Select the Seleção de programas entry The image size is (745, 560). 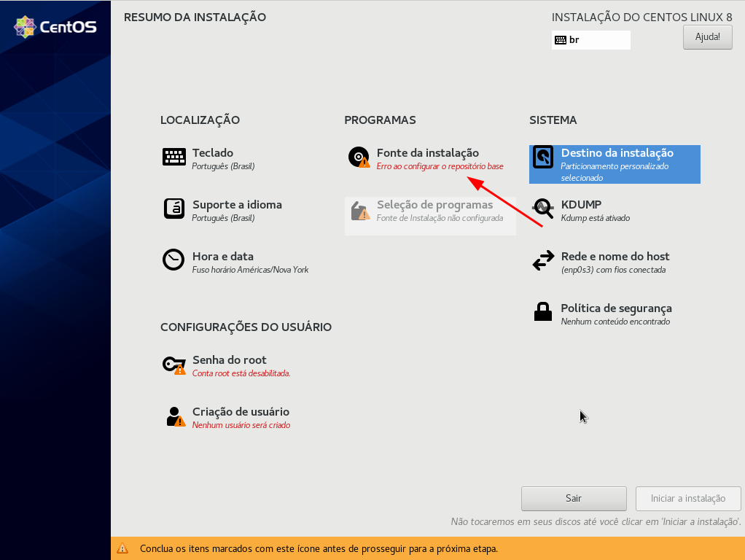pyautogui.click(x=431, y=216)
